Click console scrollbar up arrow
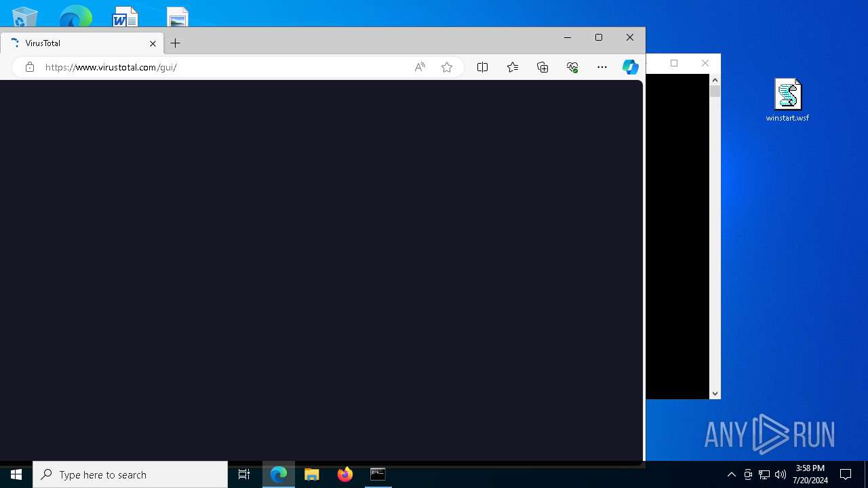 coord(715,80)
